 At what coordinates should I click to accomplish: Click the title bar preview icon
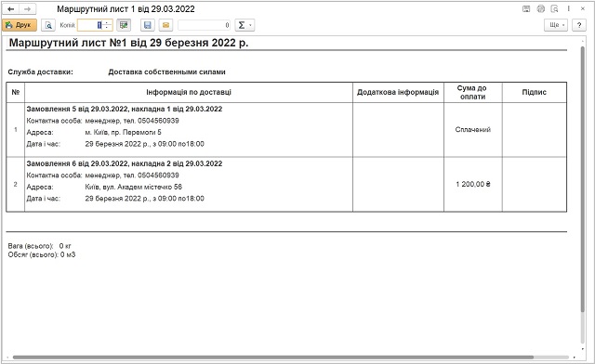554,8
